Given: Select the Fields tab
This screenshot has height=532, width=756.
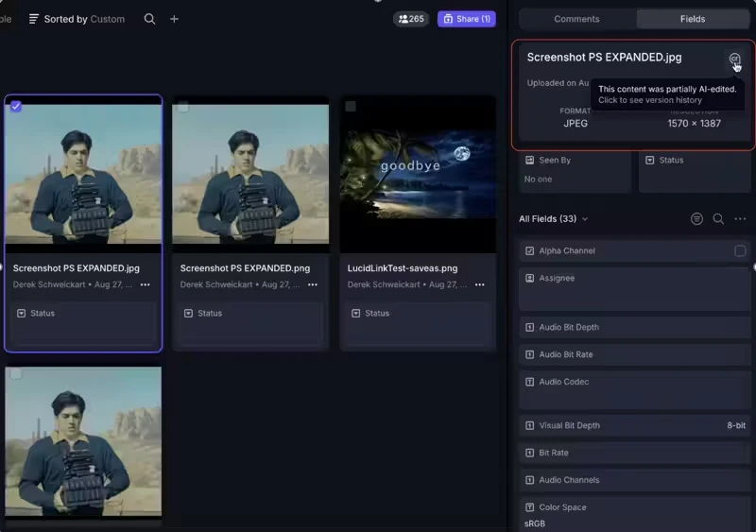Looking at the screenshot, I should point(692,19).
